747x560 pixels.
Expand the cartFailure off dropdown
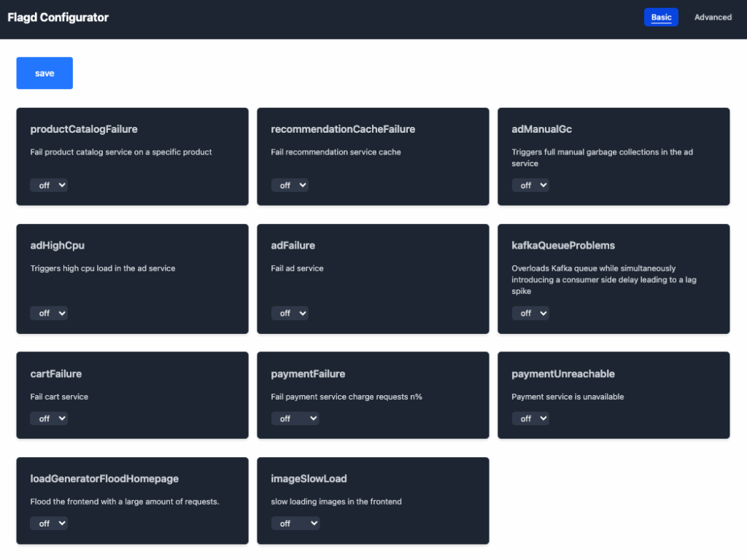click(49, 419)
